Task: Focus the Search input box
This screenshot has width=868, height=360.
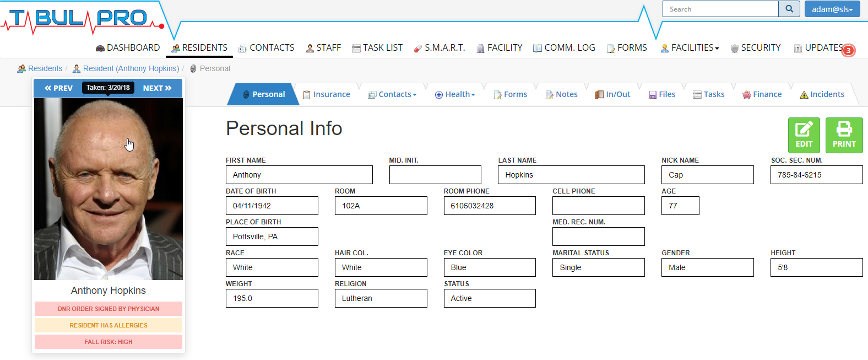Action: tap(720, 9)
